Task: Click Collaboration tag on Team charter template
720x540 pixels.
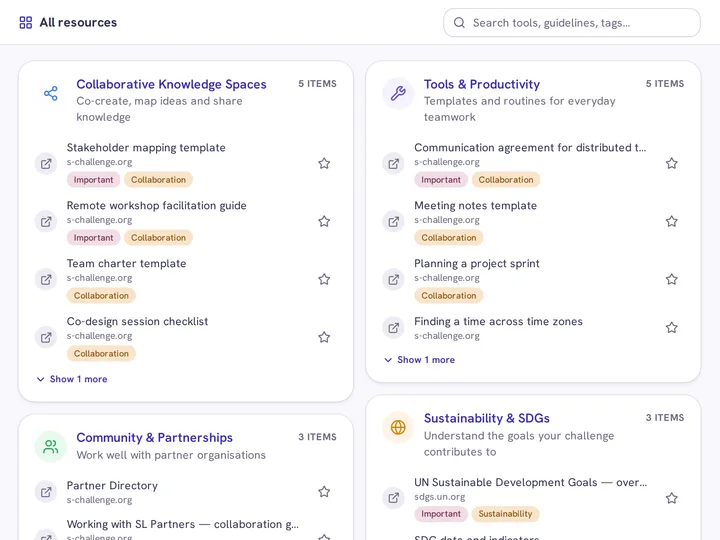Action: tap(101, 295)
